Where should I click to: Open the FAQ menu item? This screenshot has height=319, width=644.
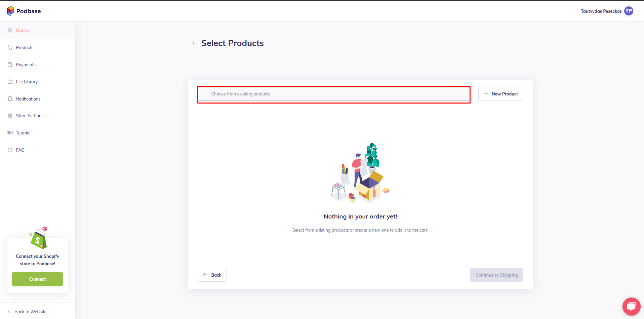click(x=20, y=150)
